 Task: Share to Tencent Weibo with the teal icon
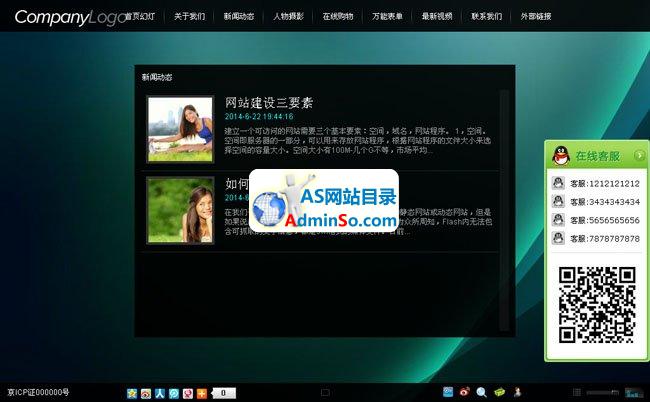point(174,393)
